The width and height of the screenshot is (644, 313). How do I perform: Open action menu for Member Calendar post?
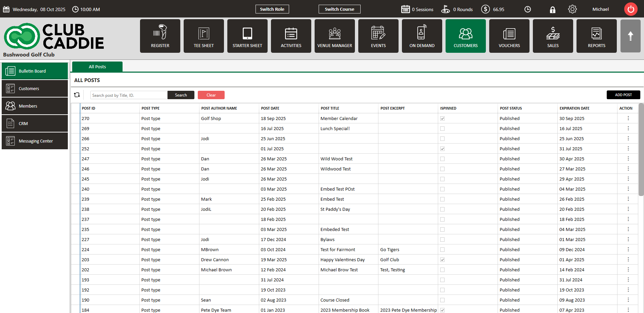(628, 118)
